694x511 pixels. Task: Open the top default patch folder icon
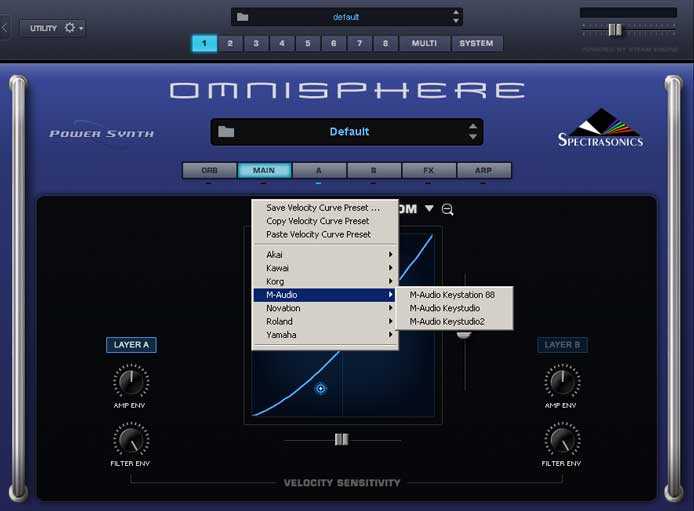243,17
